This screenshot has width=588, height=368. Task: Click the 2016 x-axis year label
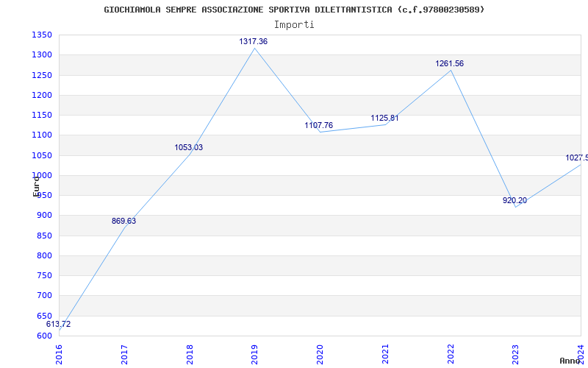60,355
